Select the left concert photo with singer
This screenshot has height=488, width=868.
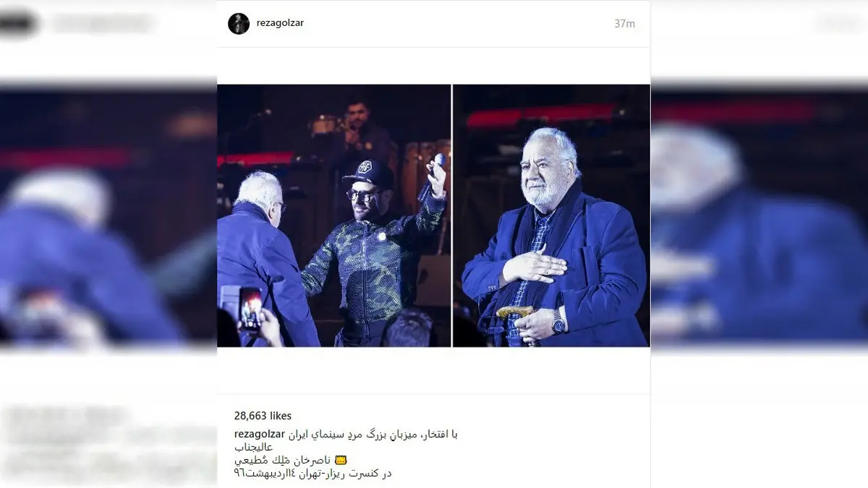click(334, 215)
